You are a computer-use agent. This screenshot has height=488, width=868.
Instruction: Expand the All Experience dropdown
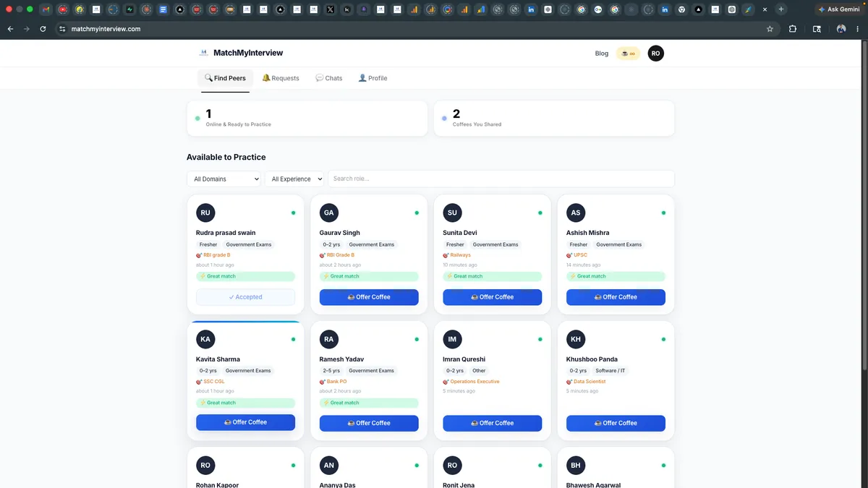(x=294, y=179)
